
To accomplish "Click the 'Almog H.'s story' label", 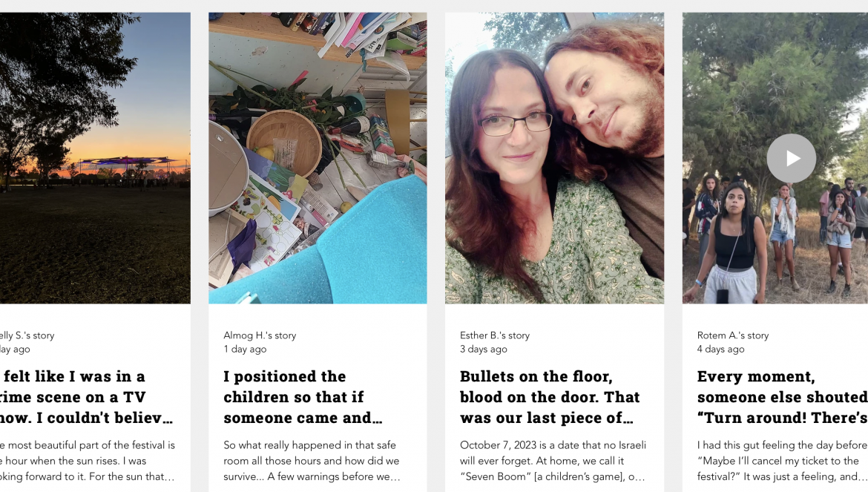I will pos(260,335).
